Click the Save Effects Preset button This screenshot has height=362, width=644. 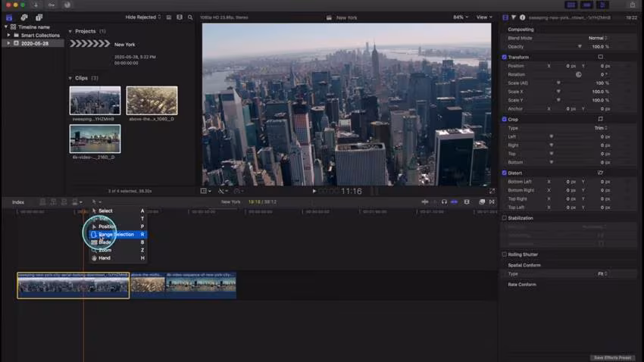click(612, 357)
